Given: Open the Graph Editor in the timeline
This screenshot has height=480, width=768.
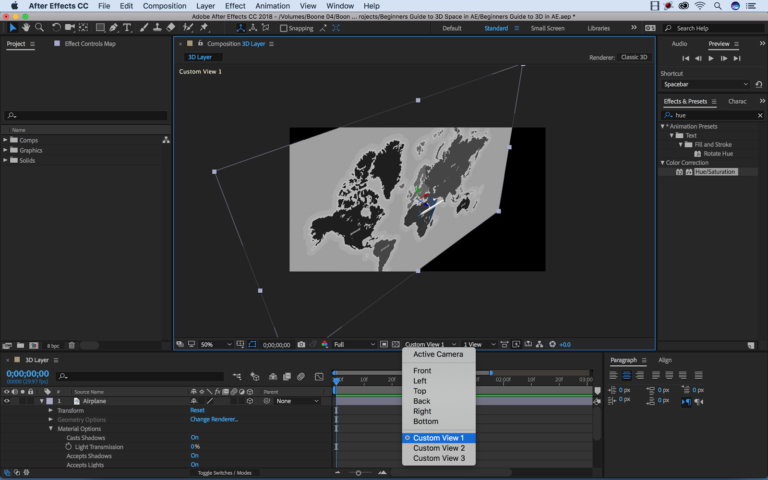Looking at the screenshot, I should (x=319, y=377).
